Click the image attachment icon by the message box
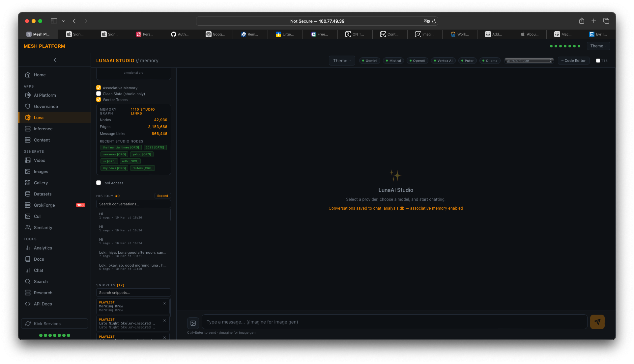 tap(193, 323)
